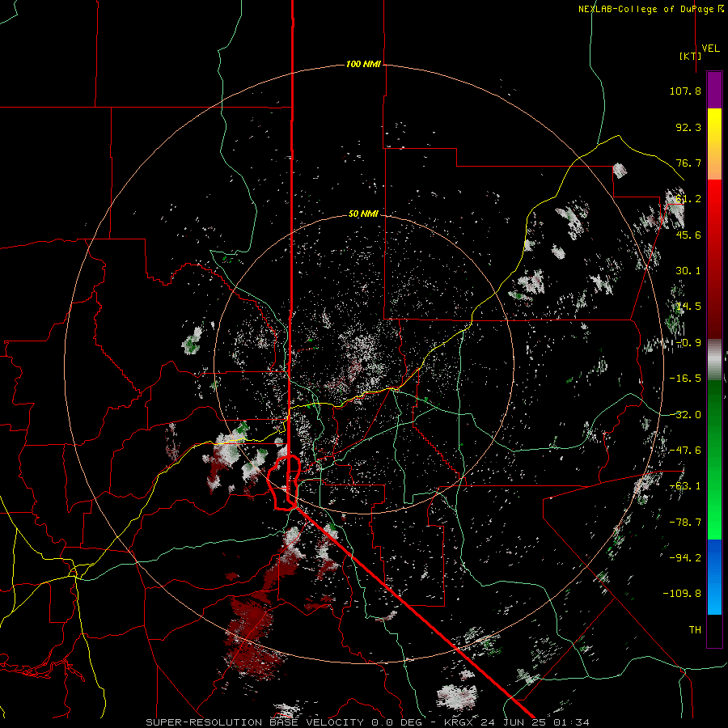Click the 92.3 velocity scale value
Viewport: 728px width, 728px height.
(688, 127)
